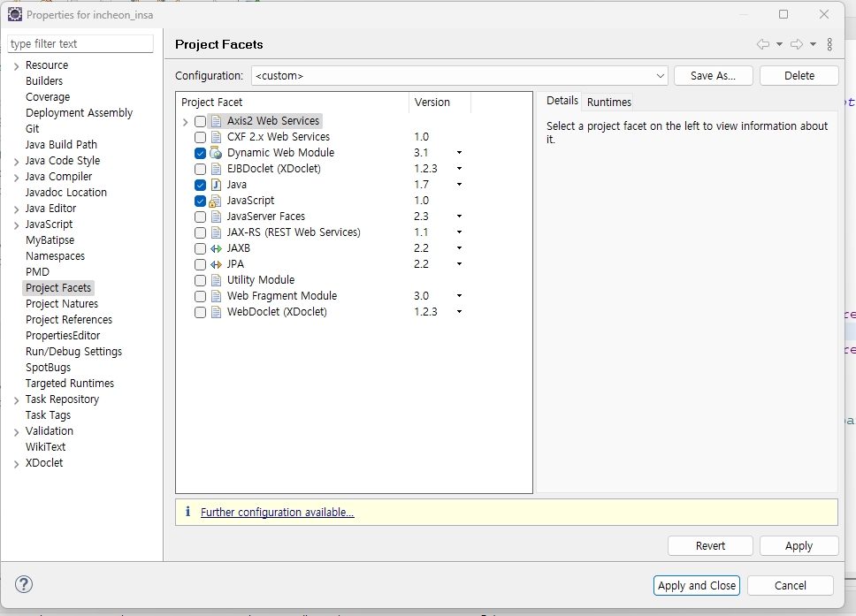This screenshot has width=856, height=616.
Task: Open Further configuration available link
Action: (278, 512)
